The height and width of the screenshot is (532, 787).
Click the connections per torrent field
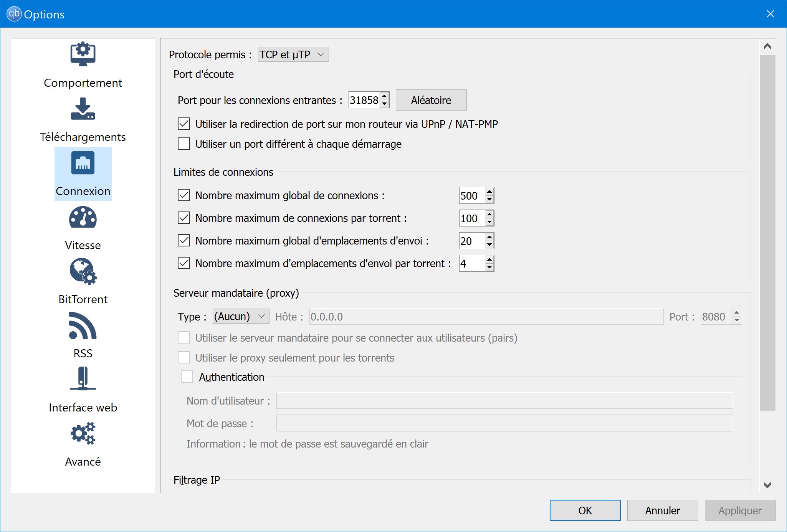[472, 218]
